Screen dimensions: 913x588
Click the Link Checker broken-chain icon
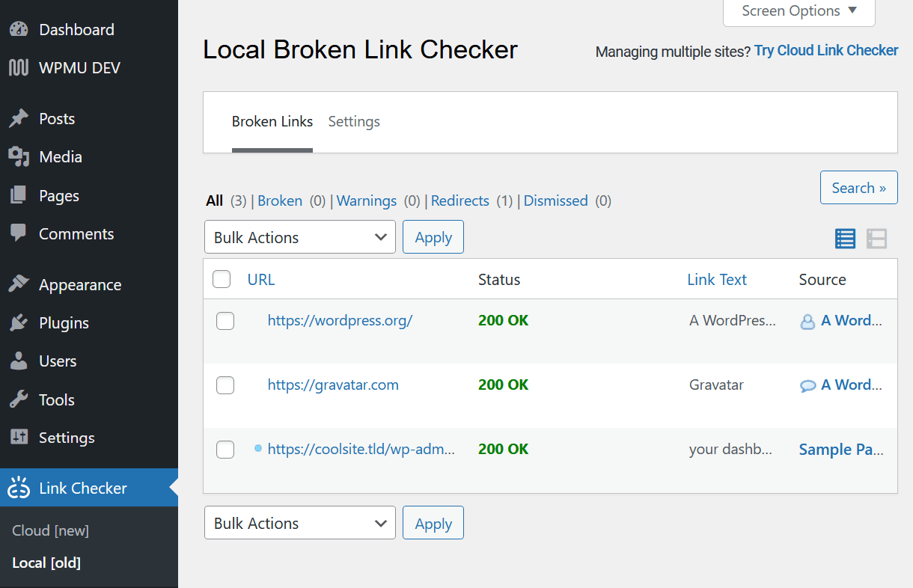pos(18,489)
